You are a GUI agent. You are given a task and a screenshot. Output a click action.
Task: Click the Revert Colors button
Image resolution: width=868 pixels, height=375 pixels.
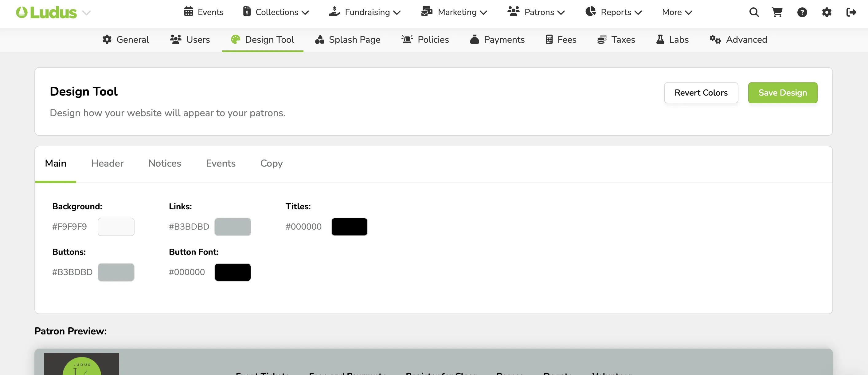[701, 93]
